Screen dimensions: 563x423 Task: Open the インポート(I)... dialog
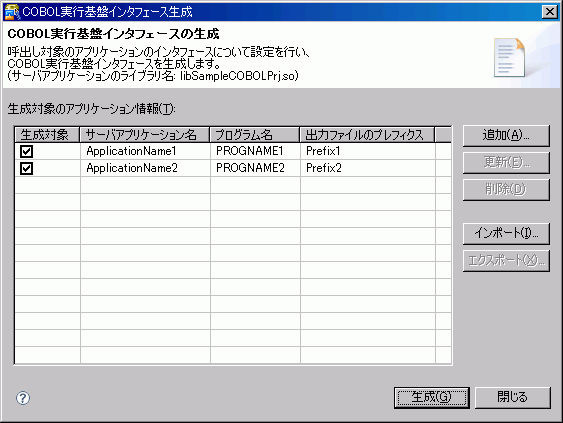[x=506, y=234]
